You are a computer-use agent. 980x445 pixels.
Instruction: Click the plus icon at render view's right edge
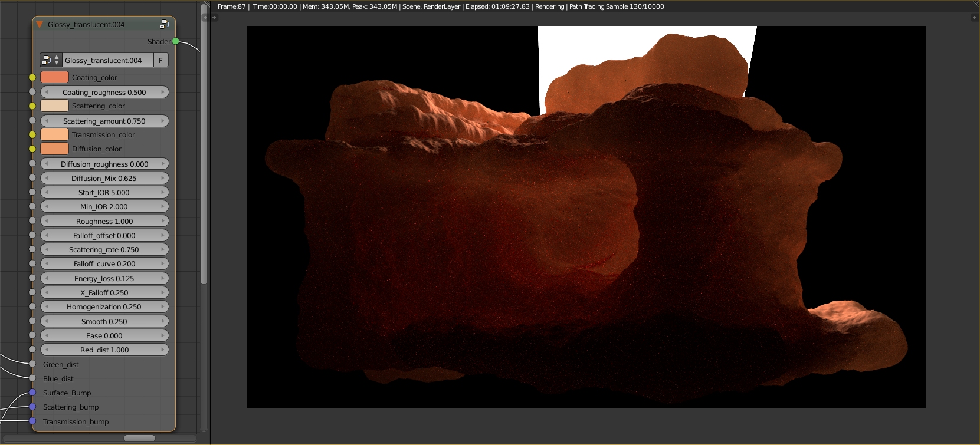(974, 18)
